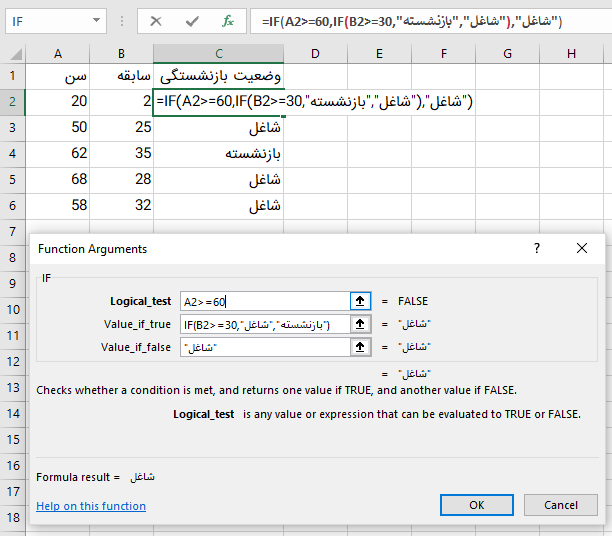Click the Select All corner triangle

[13, 53]
